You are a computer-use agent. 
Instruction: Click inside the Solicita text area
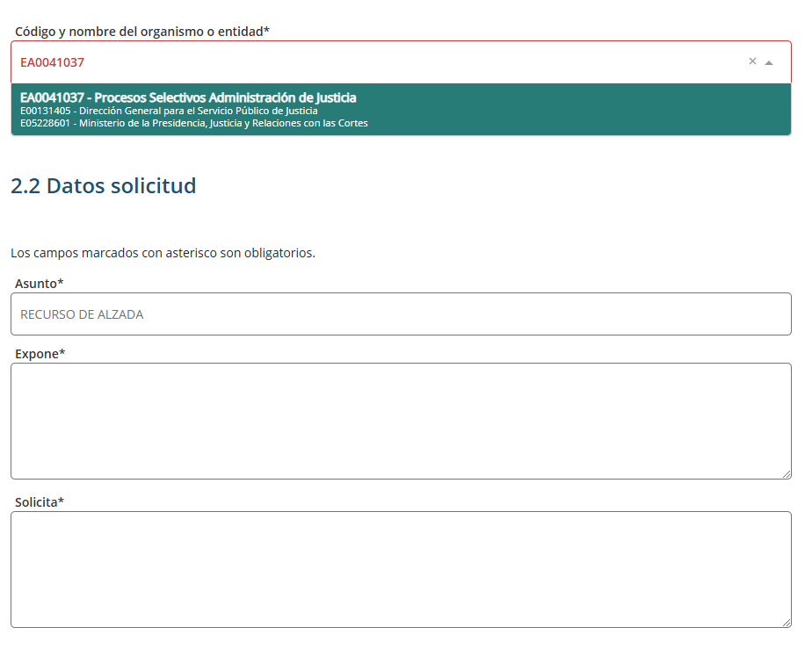point(401,570)
